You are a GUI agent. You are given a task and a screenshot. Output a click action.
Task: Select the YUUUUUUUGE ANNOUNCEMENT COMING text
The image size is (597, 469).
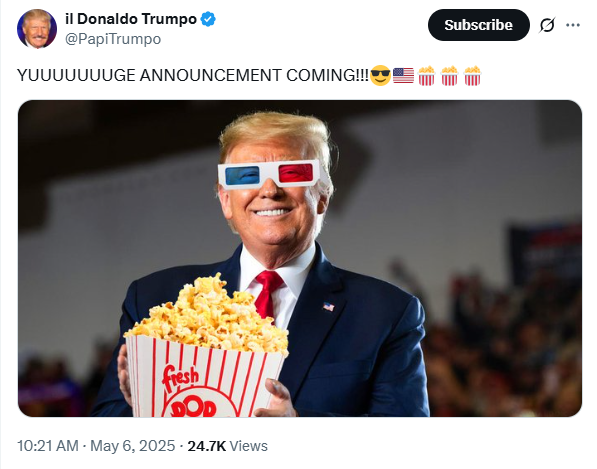point(193,75)
